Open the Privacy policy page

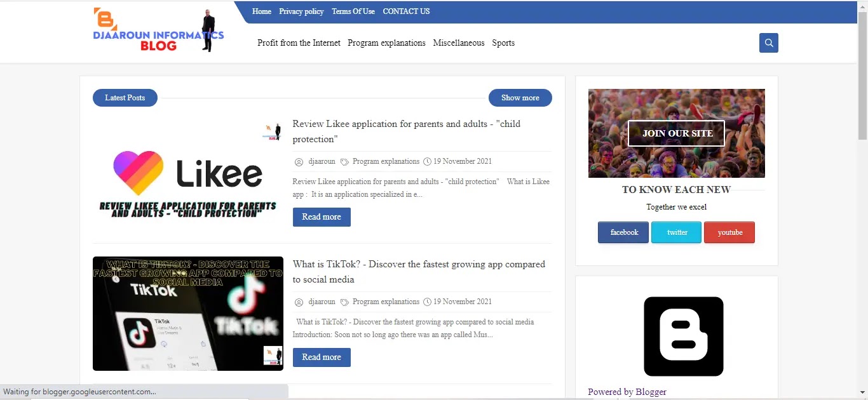301,11
